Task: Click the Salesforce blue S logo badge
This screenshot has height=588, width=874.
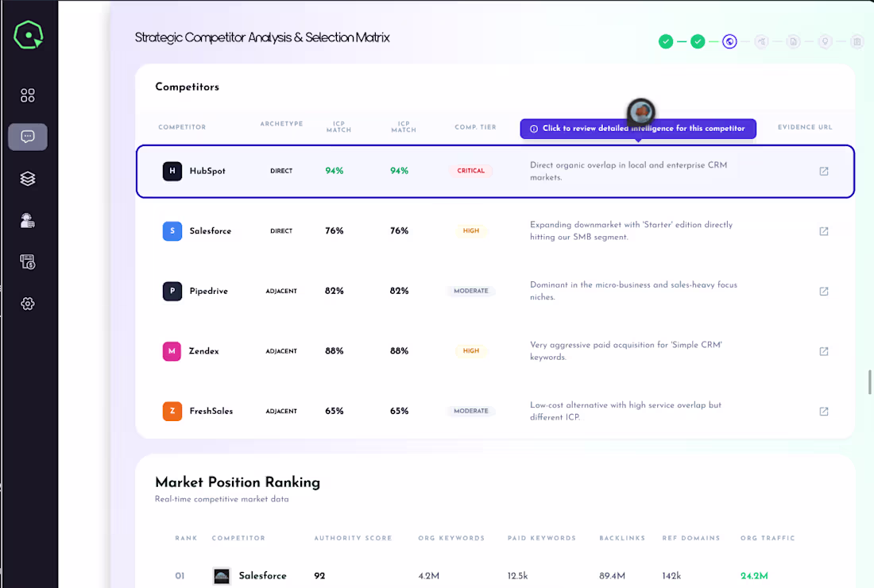Action: click(x=172, y=230)
